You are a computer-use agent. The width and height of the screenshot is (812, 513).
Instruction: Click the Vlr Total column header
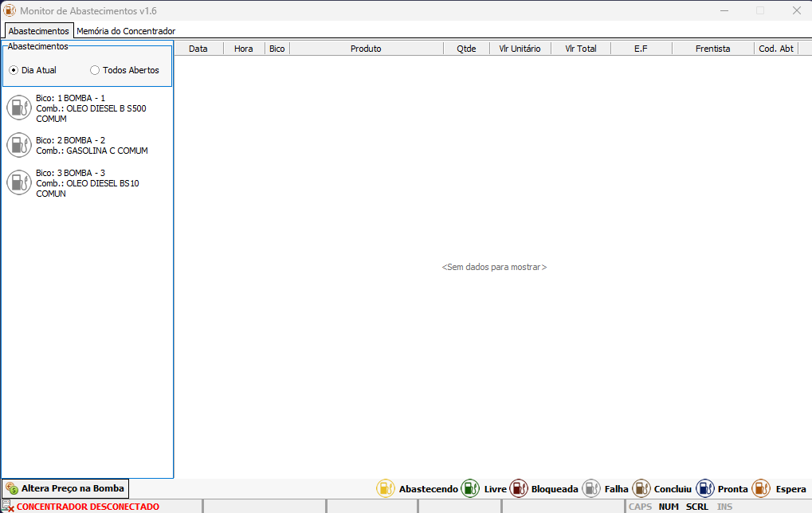click(x=580, y=49)
